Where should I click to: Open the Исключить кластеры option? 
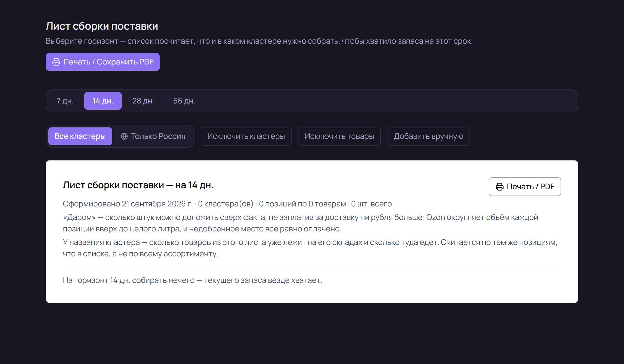246,136
